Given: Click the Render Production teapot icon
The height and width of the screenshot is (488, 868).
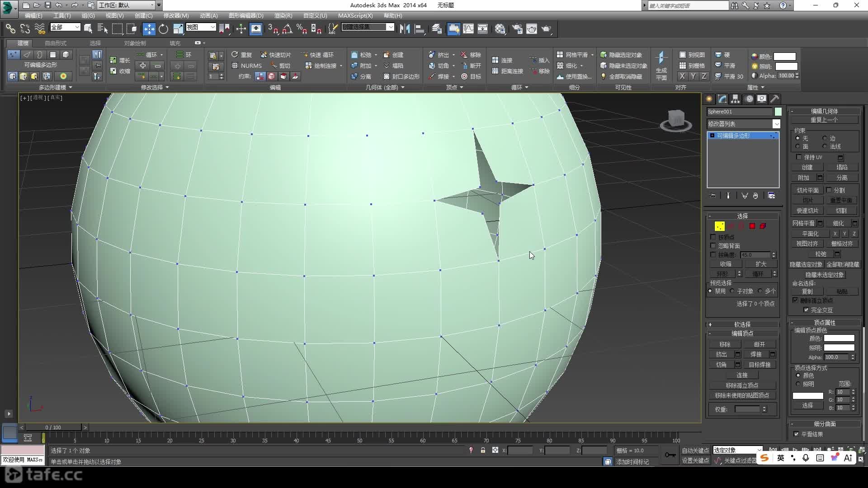Looking at the screenshot, I should pos(547,29).
